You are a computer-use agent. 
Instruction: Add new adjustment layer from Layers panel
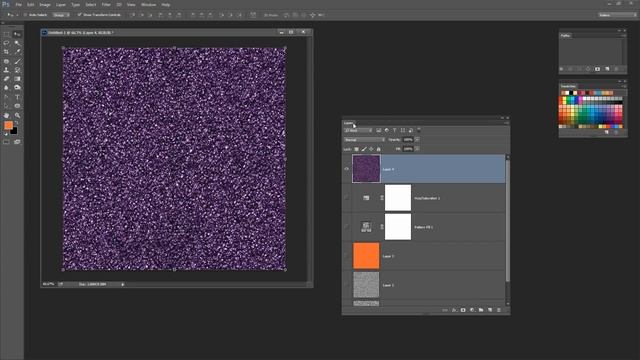pyautogui.click(x=472, y=310)
